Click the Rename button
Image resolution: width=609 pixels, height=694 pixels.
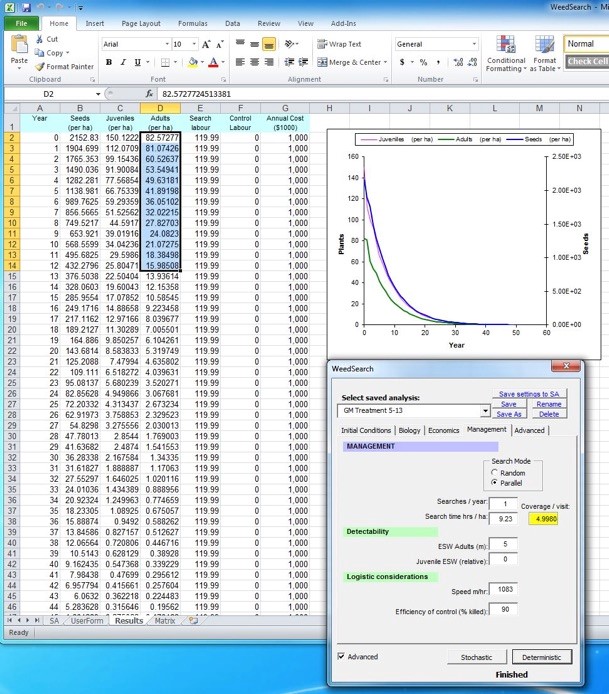coord(549,404)
